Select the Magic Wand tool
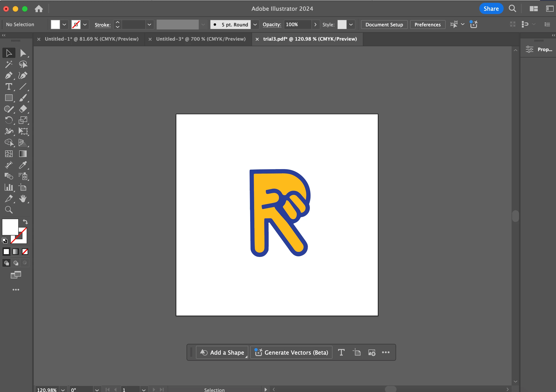This screenshot has width=556, height=392. pos(9,64)
